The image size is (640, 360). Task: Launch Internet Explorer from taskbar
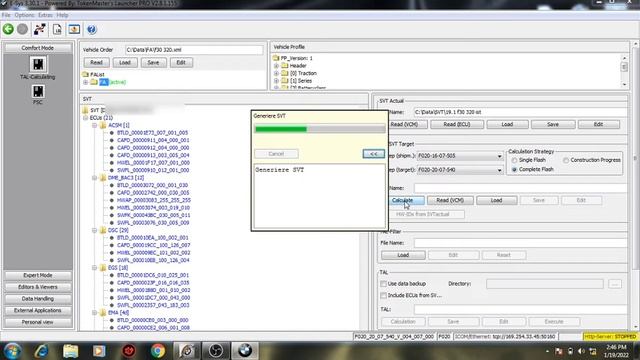[x=41, y=351]
